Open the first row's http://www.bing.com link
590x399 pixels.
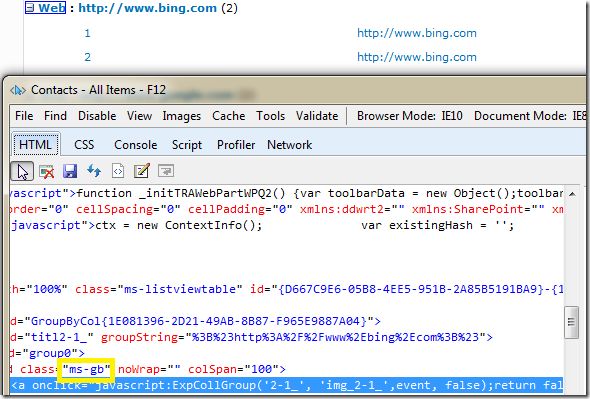[x=417, y=33]
